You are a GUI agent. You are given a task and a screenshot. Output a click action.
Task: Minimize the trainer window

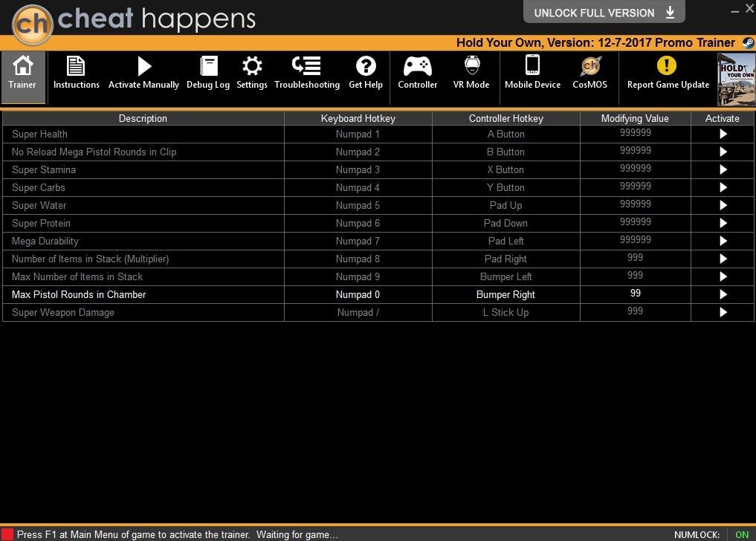734,10
